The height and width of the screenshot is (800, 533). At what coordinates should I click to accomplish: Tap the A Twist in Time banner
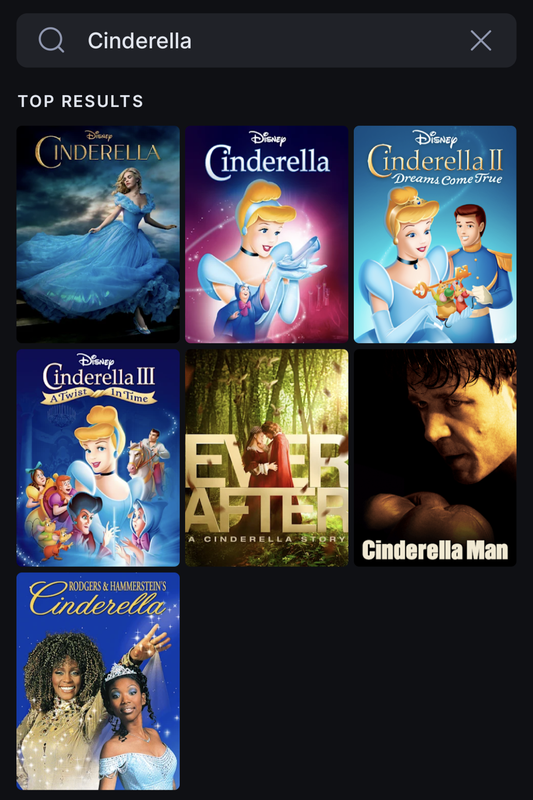[x=98, y=395]
